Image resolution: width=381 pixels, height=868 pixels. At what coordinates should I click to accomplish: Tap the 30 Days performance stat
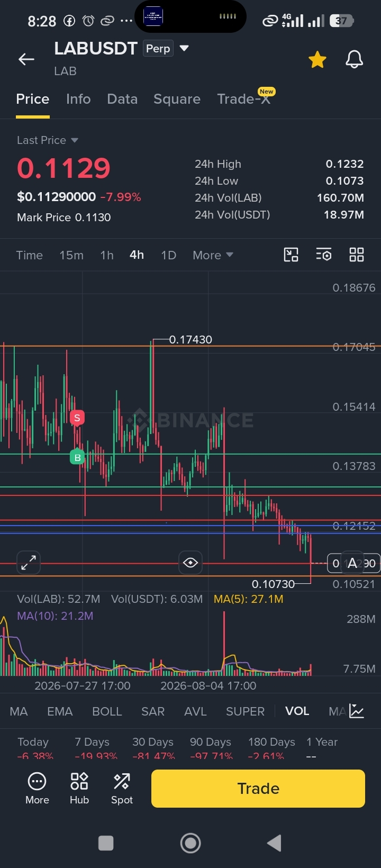pyautogui.click(x=153, y=749)
